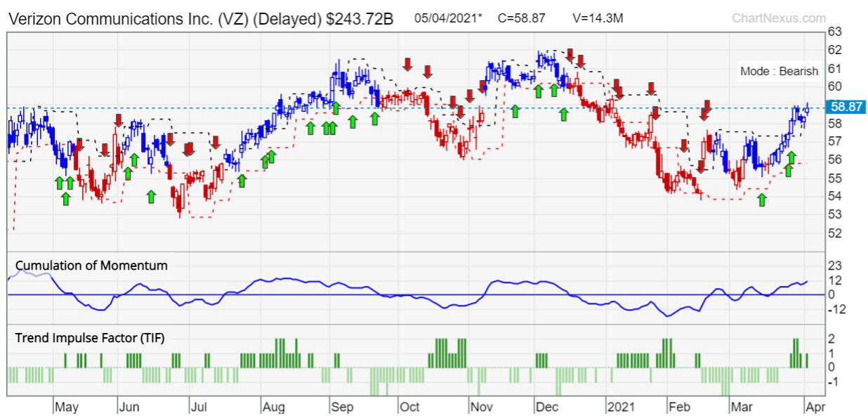
Task: Click the 23 value on momentum axis
Action: pos(835,266)
